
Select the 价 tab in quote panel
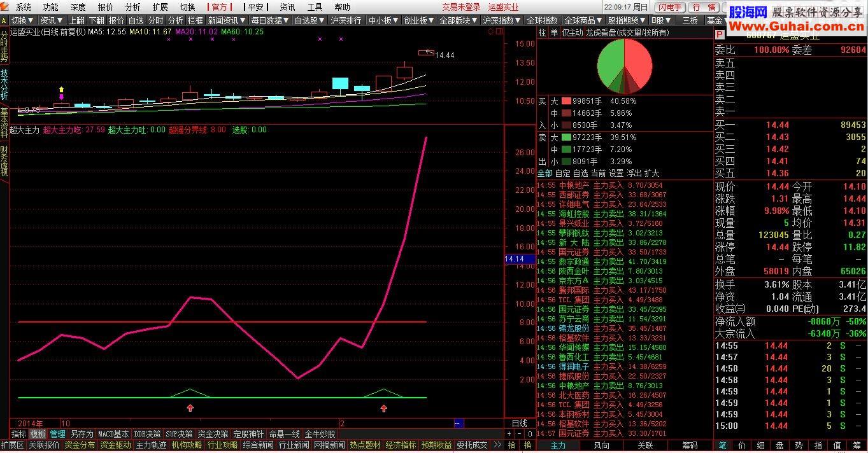click(x=742, y=445)
